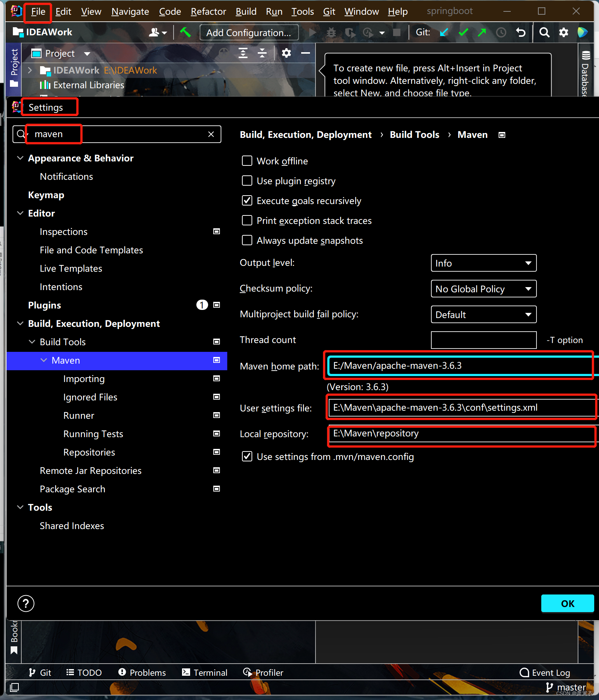This screenshot has height=700, width=599.
Task: Click tool windows quick access icon
Action: 14,687
